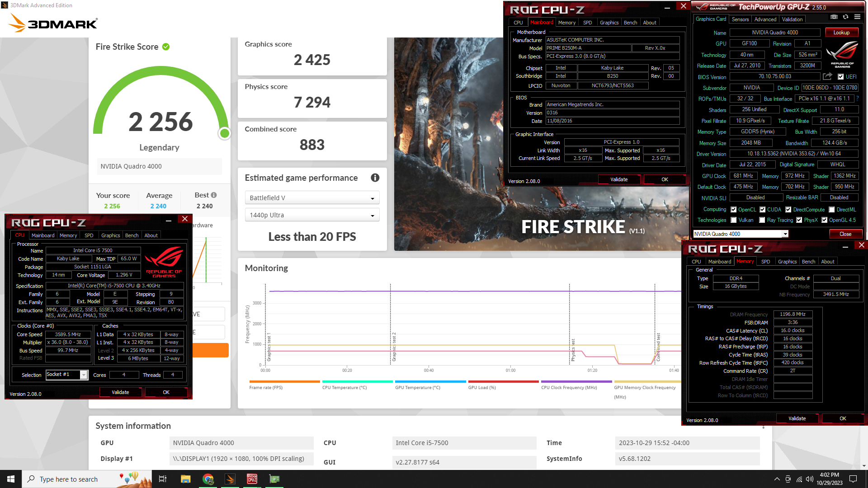The height and width of the screenshot is (488, 868).
Task: Toggle the OpenCL checkbox
Action: click(733, 209)
